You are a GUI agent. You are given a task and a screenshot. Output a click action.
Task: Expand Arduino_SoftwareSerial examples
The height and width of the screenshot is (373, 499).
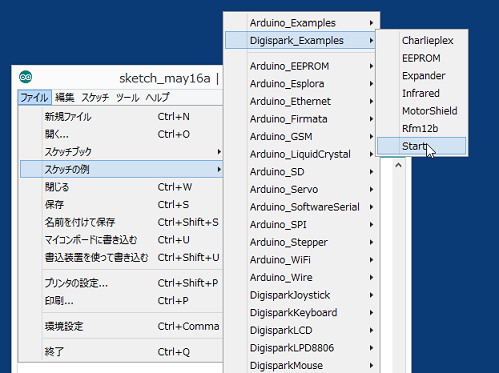point(302,207)
